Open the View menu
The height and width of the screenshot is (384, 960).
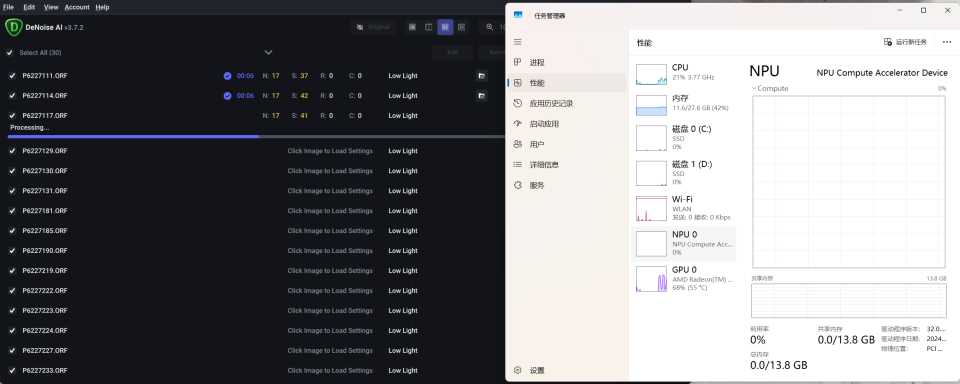pyautogui.click(x=51, y=7)
